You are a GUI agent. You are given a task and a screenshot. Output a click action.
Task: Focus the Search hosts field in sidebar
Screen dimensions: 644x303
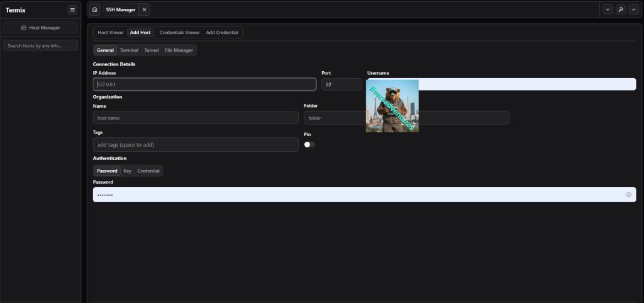click(40, 45)
